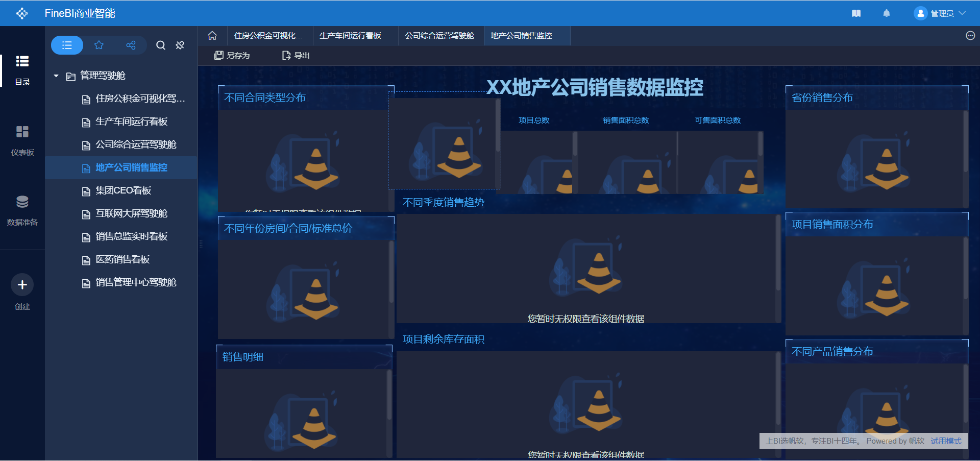Click the XX地产公司销售数据监控 dashboard title
The image size is (980, 461).
pos(595,87)
